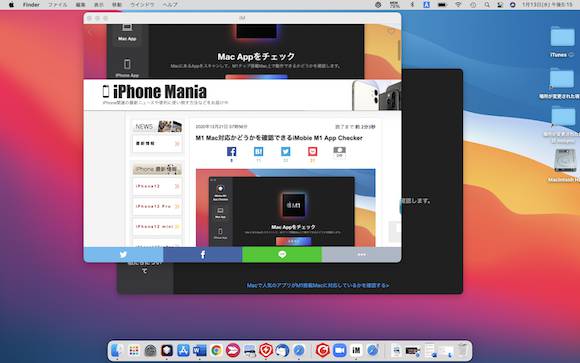Share via the green LINE bar button
Image resolution: width=580 pixels, height=363 pixels.
282,255
